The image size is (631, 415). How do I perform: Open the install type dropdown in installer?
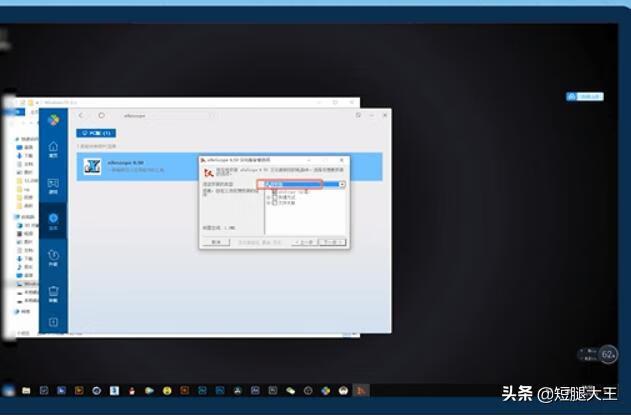[341, 185]
